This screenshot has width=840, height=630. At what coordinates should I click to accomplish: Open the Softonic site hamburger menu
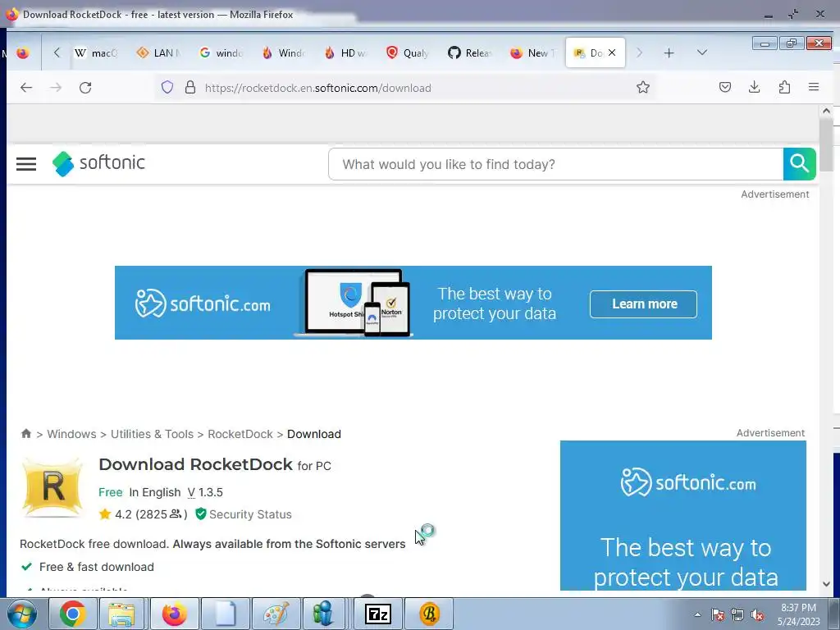coord(26,164)
